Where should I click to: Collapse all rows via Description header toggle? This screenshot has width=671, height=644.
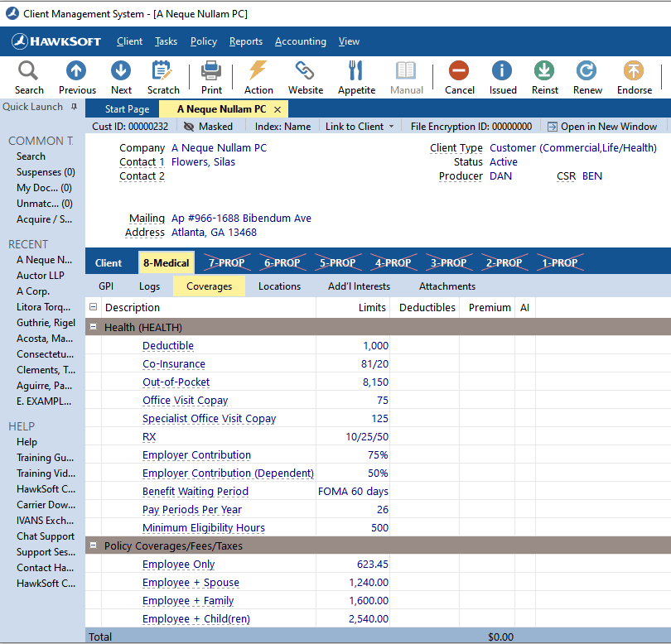pos(93,307)
